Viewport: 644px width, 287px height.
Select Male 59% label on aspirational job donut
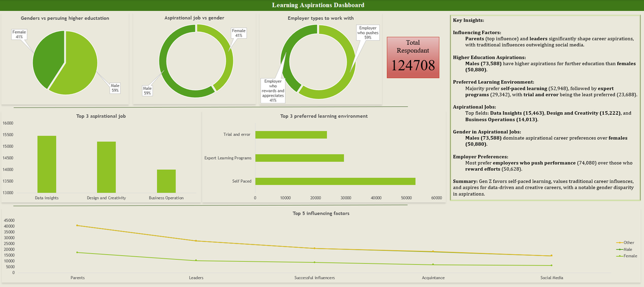coord(148,90)
